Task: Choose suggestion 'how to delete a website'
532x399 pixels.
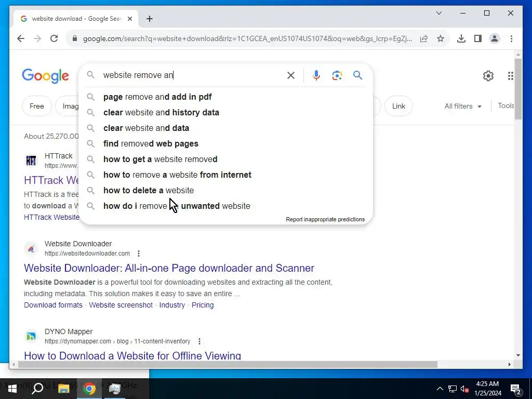Action: (225, 191)
